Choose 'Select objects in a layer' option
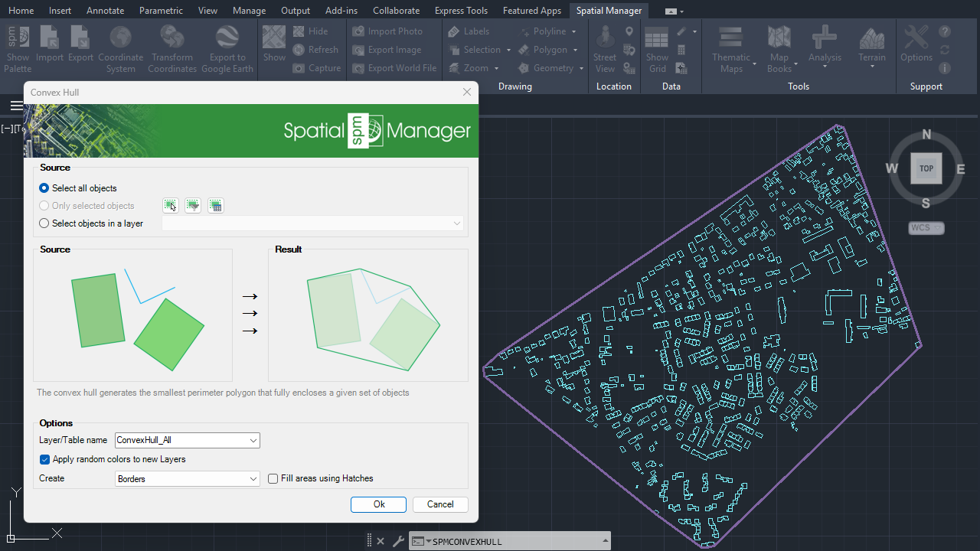Screen dimensions: 980x551 (x=44, y=223)
